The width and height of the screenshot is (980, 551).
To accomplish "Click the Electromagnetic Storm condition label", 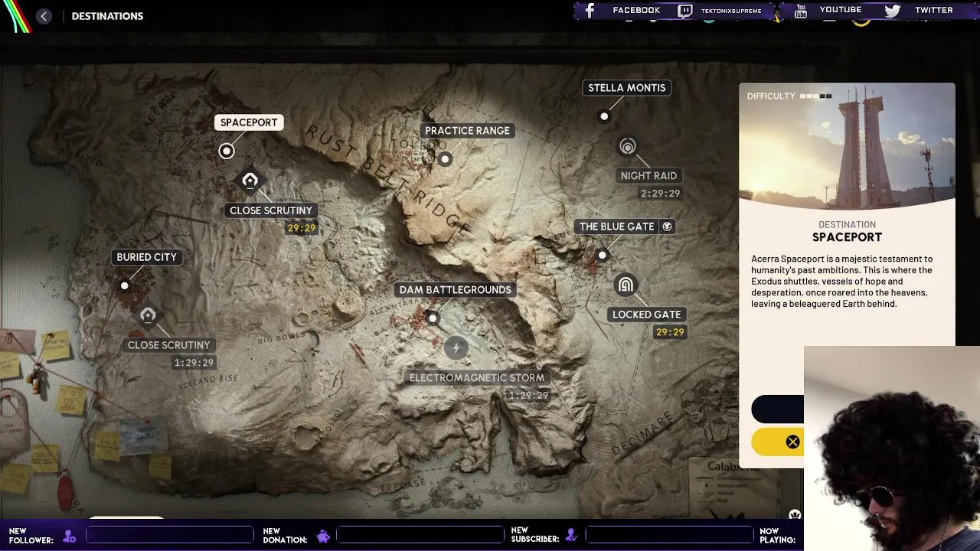I will tap(477, 378).
